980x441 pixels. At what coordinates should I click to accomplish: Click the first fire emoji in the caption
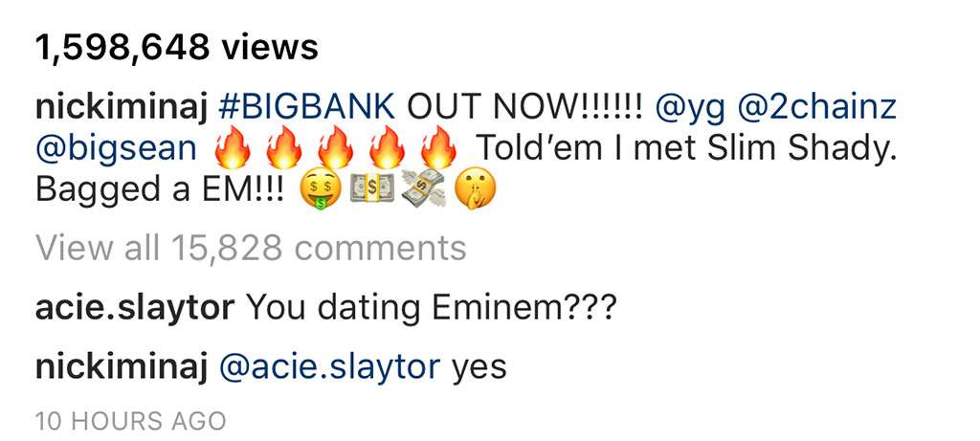click(x=234, y=150)
